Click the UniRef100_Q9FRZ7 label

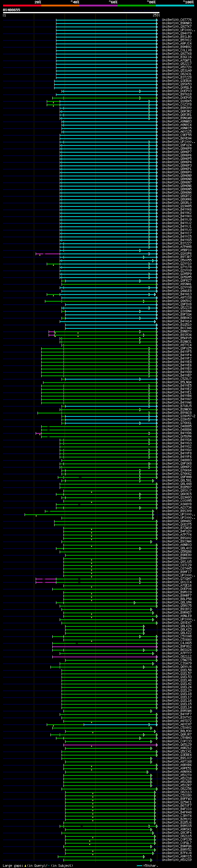[177, 280]
